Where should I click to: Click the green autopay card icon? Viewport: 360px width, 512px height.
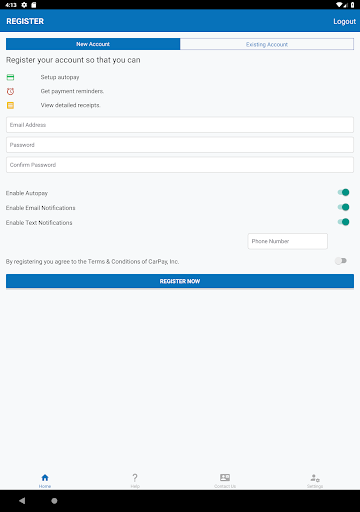(10, 77)
